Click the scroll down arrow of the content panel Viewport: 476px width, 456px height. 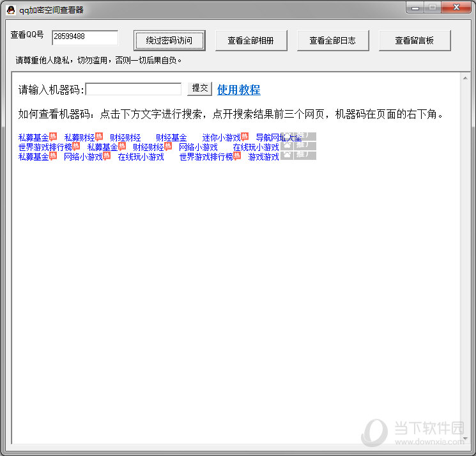coord(465,439)
